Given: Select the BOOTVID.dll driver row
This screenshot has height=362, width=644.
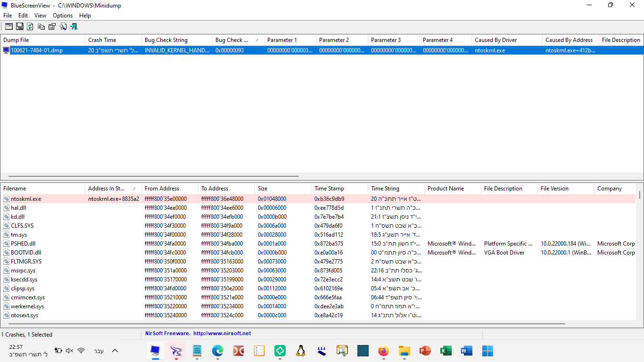Looking at the screenshot, I should [x=318, y=253].
